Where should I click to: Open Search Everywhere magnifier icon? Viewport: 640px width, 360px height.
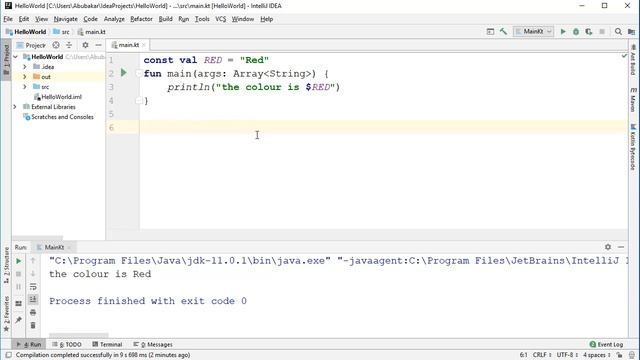point(618,31)
